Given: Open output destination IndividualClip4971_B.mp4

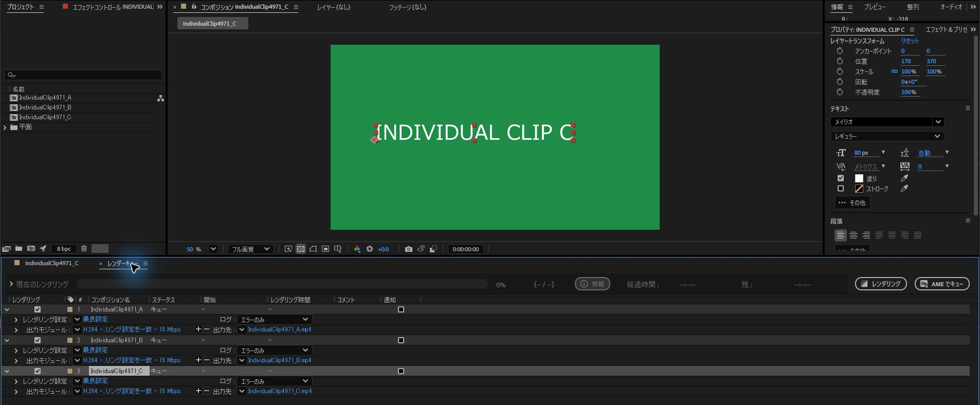Looking at the screenshot, I should click(x=280, y=360).
